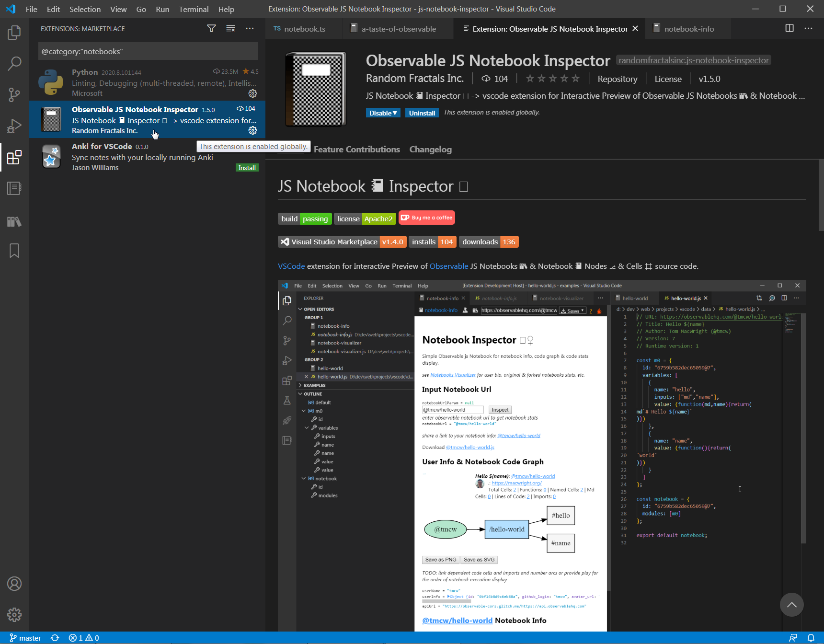Click the VS Code logo icon

point(11,9)
